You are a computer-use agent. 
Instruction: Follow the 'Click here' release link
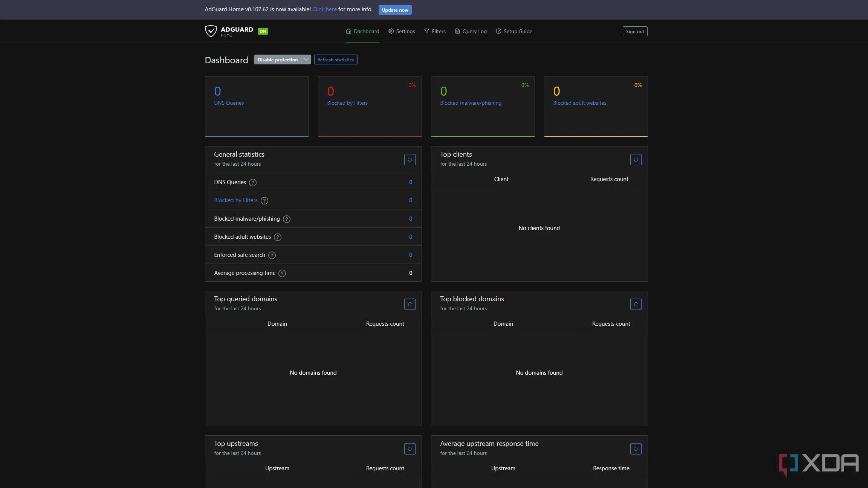[x=324, y=9]
